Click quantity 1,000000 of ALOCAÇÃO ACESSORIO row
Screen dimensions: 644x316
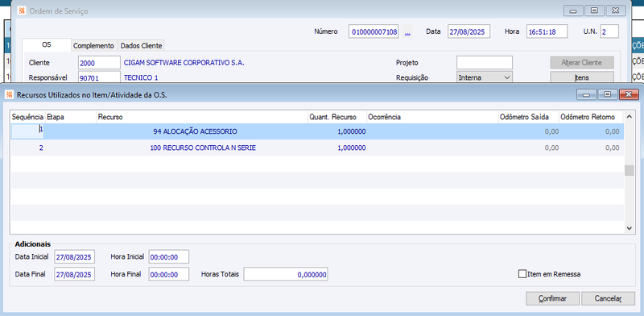[351, 131]
